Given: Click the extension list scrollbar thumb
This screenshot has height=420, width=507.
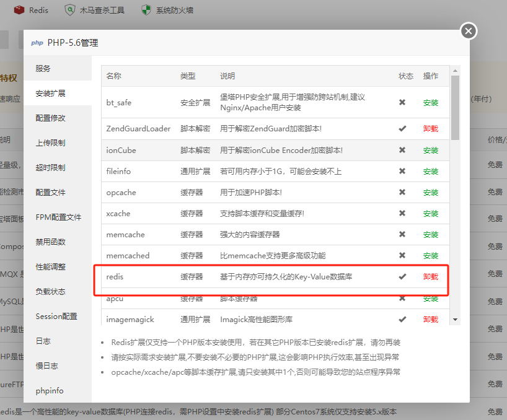Looking at the screenshot, I should point(456,108).
